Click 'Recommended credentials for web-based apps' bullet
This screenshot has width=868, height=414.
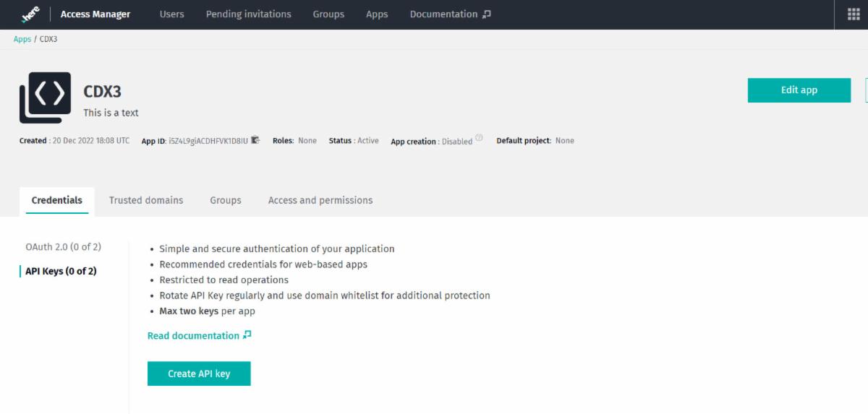point(263,264)
